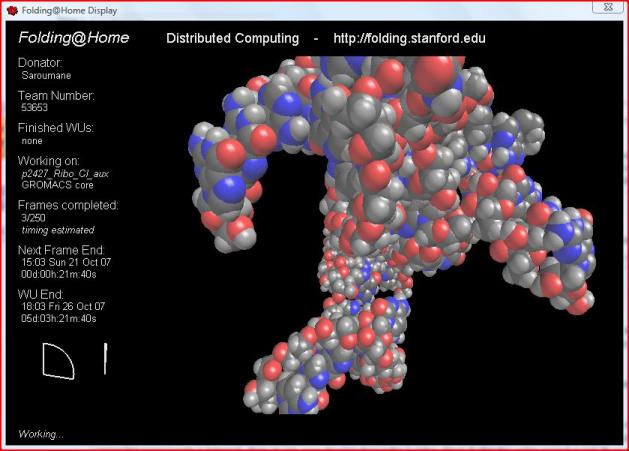629x451 pixels.
Task: Click the 'Folding@Home Display' window title
Action: point(69,11)
